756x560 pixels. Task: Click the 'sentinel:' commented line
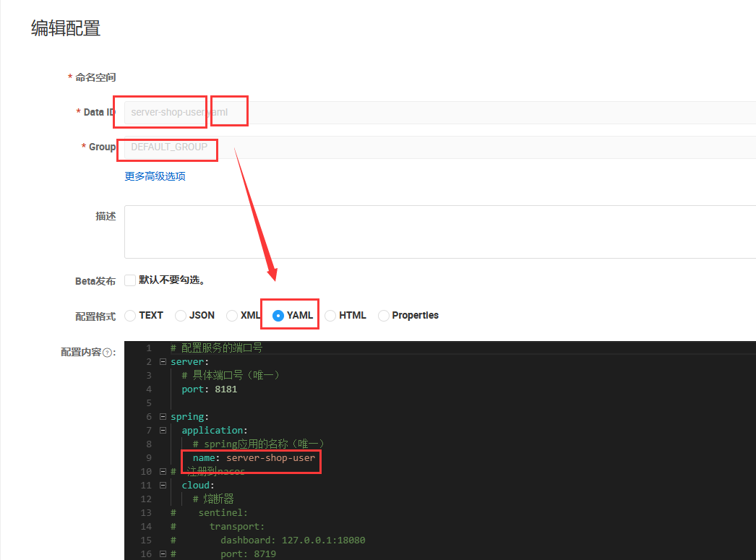(x=223, y=513)
